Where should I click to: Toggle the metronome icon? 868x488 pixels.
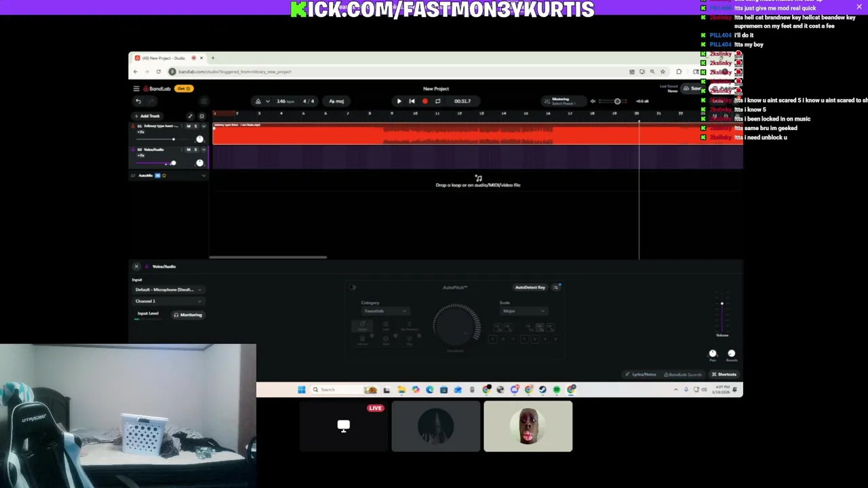[258, 102]
